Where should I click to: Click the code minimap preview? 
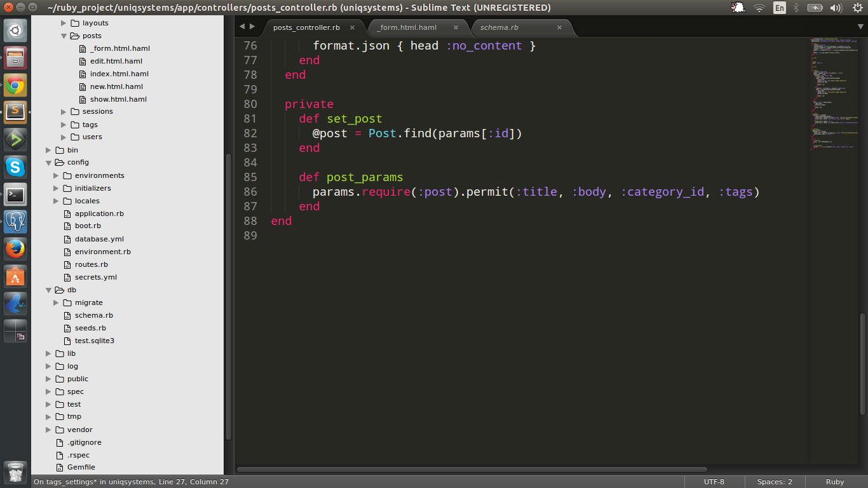[834, 95]
